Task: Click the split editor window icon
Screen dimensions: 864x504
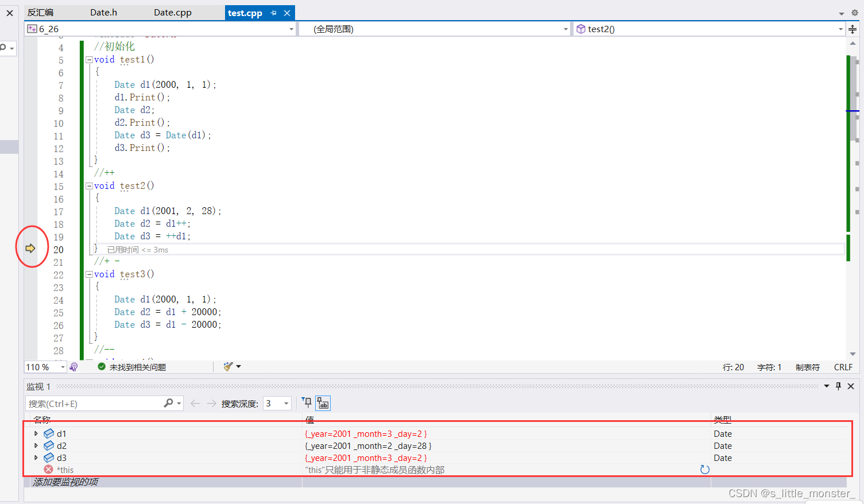Action: pos(853,29)
